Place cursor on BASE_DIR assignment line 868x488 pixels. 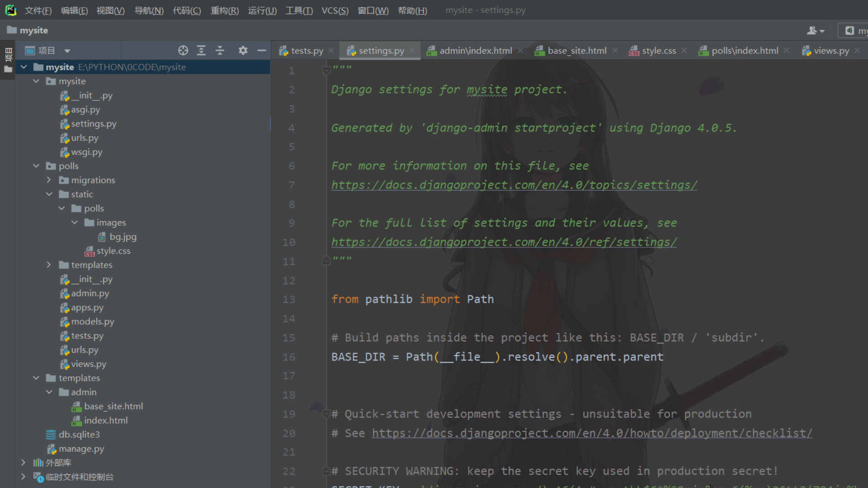coord(497,357)
